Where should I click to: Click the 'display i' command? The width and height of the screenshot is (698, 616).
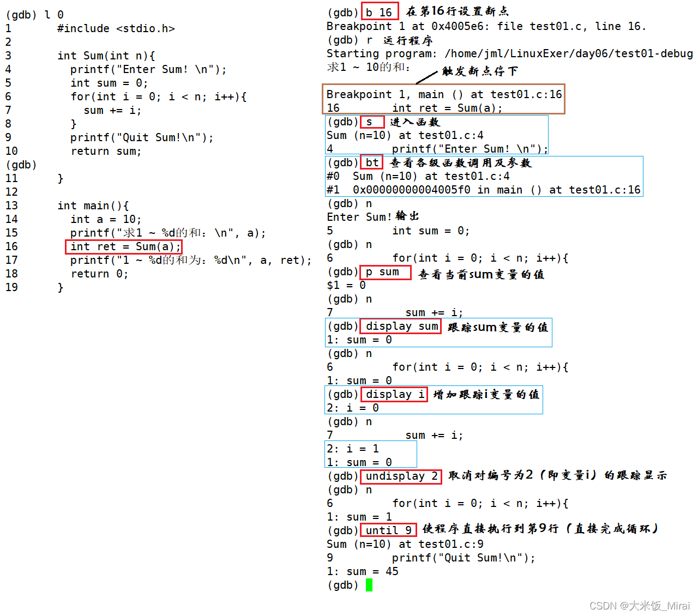coord(395,394)
